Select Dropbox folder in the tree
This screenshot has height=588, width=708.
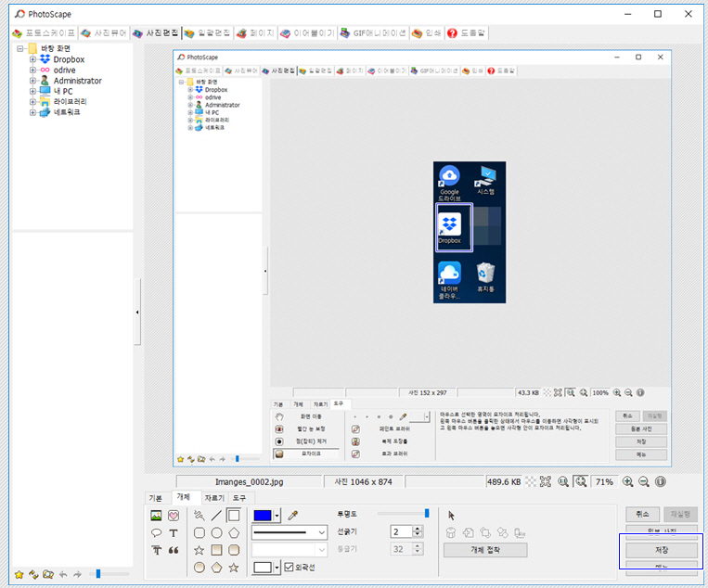tap(69, 59)
